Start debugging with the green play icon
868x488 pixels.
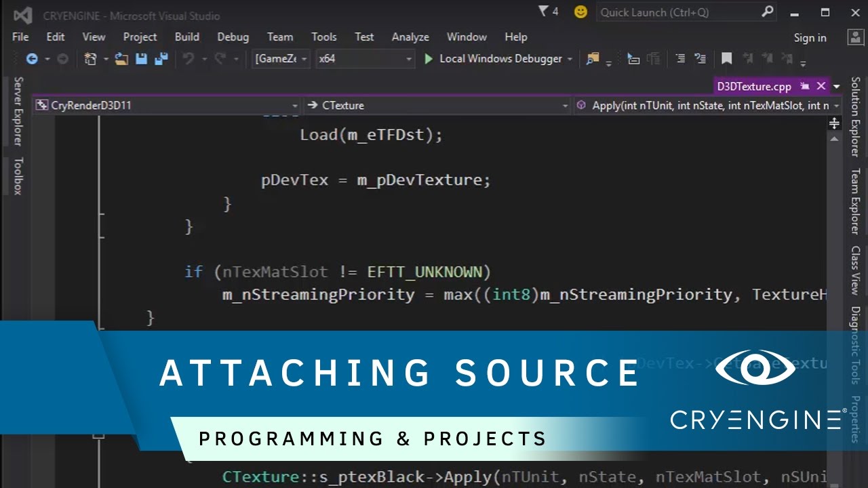click(429, 59)
